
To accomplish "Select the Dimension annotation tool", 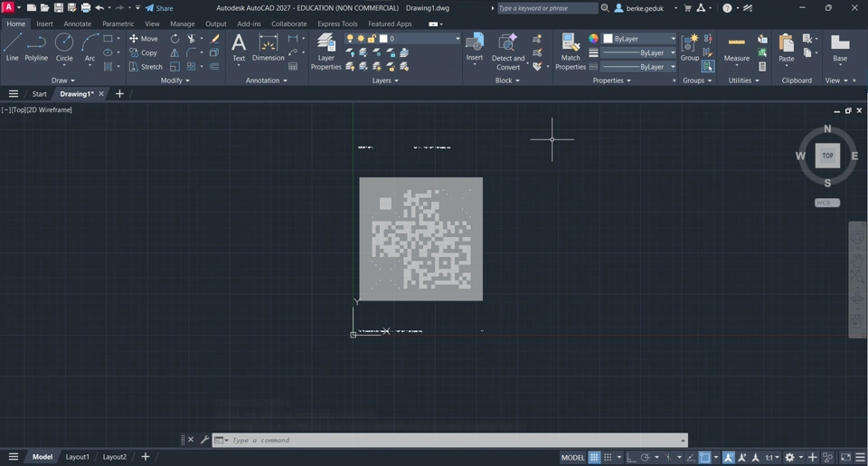I will (268, 47).
